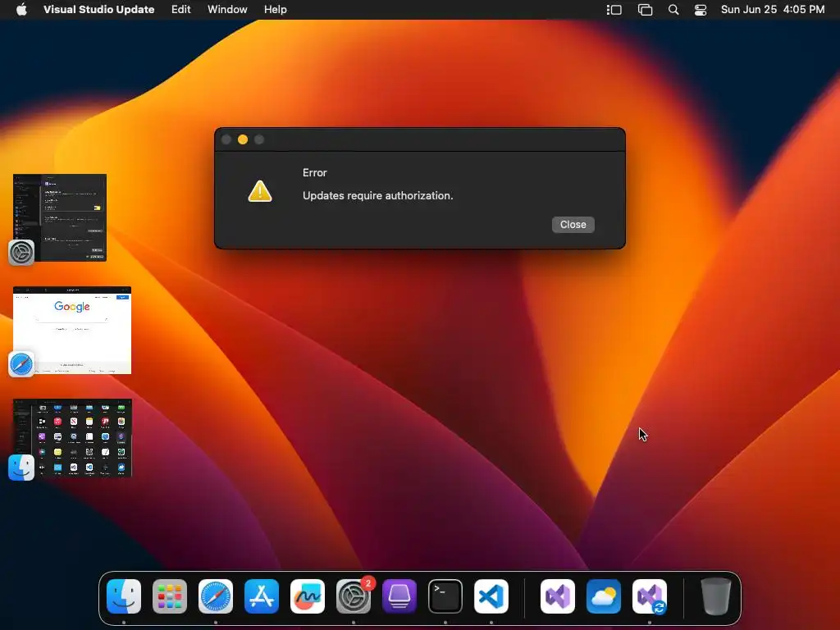840x630 pixels.
Task: Open the Window menu
Action: [227, 9]
